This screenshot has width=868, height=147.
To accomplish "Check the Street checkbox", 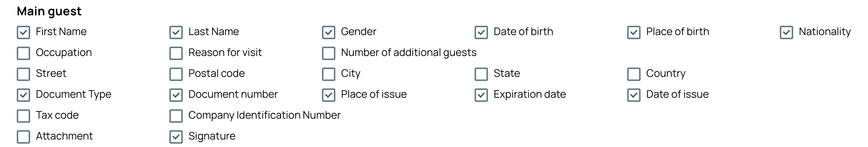I will (x=23, y=74).
